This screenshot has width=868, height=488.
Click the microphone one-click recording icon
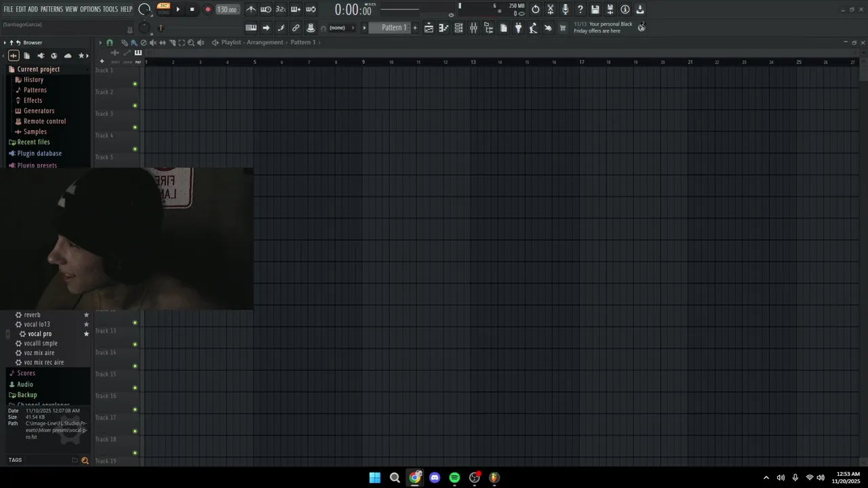coord(566,9)
